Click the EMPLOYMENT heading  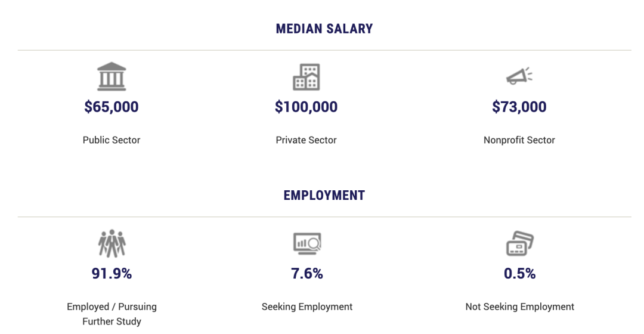(x=324, y=195)
